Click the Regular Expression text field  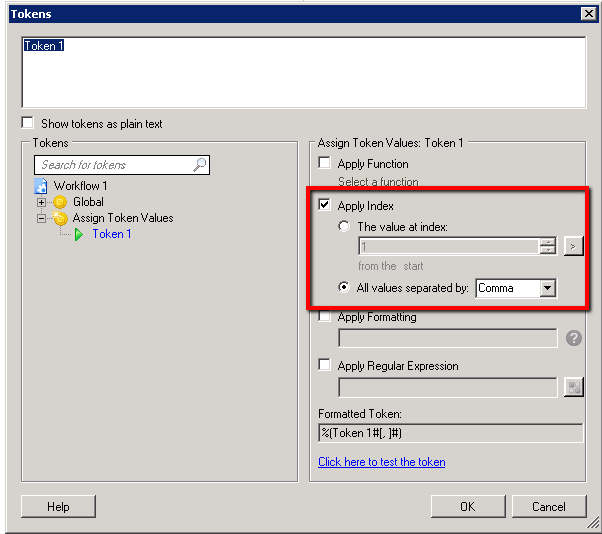point(447,387)
